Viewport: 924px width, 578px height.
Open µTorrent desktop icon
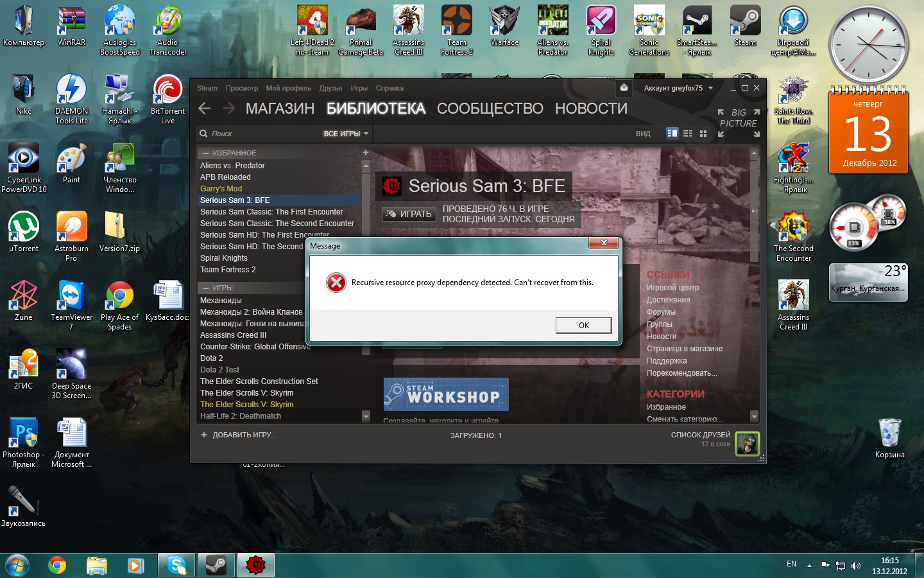click(24, 231)
